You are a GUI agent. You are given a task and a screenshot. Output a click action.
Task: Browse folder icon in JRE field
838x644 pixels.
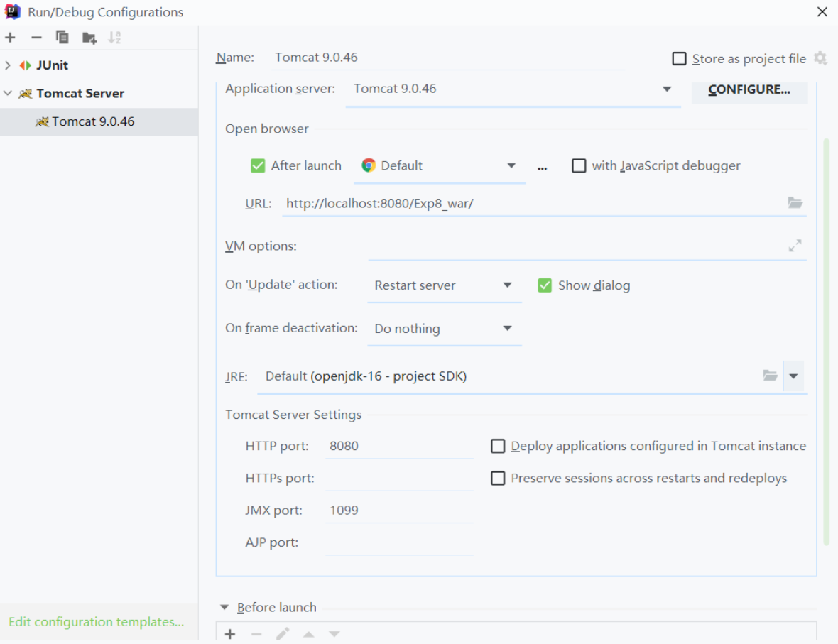770,376
